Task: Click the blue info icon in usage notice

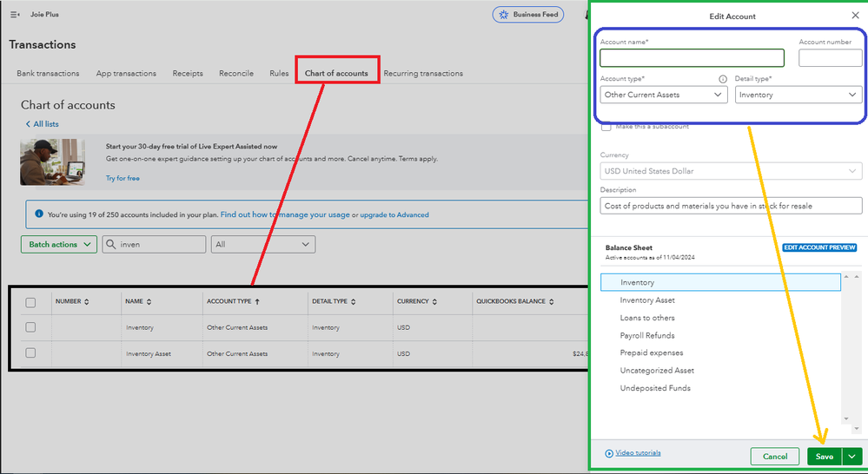Action: click(x=39, y=214)
